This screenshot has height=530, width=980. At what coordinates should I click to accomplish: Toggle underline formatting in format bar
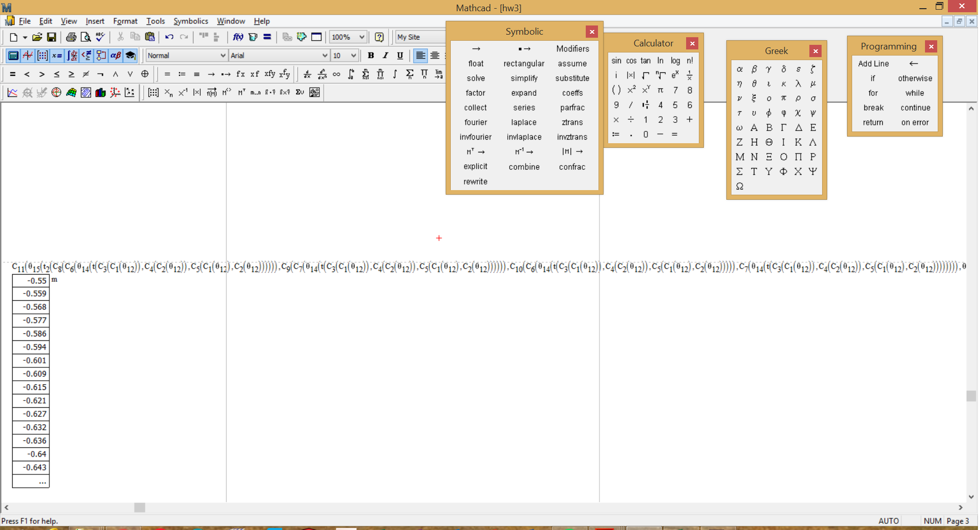400,56
